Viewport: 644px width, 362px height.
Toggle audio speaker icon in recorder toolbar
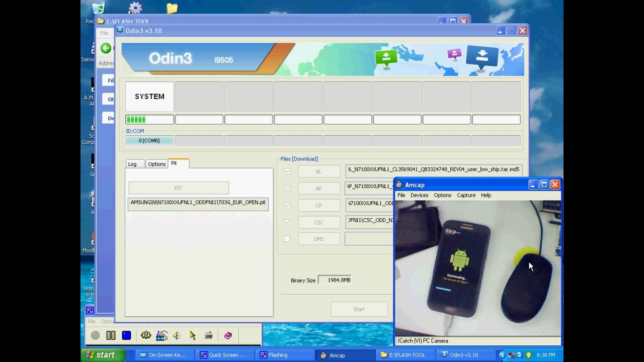[177, 335]
